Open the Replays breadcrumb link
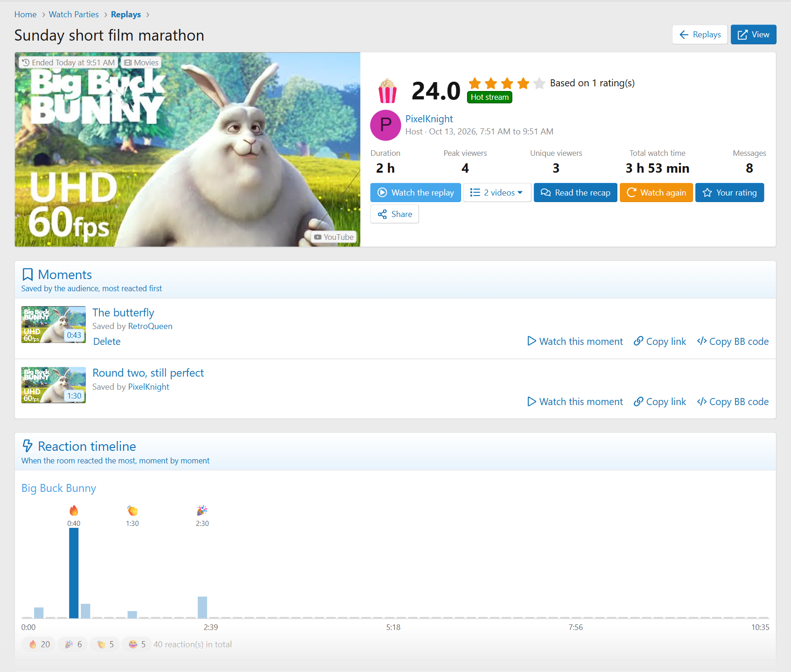791x672 pixels. 126,14
